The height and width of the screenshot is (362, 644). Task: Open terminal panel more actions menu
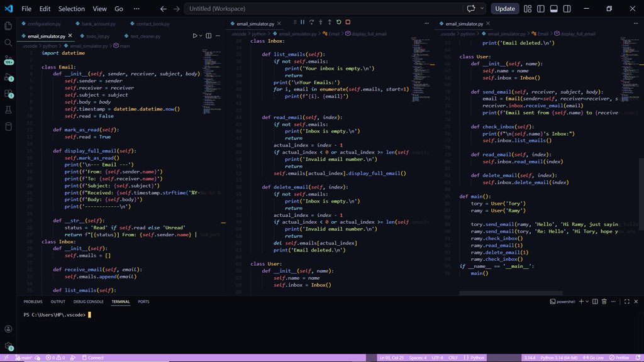click(x=613, y=302)
